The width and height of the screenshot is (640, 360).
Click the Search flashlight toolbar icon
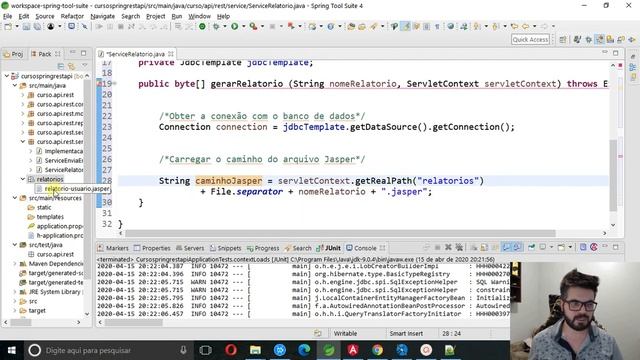(x=374, y=27)
